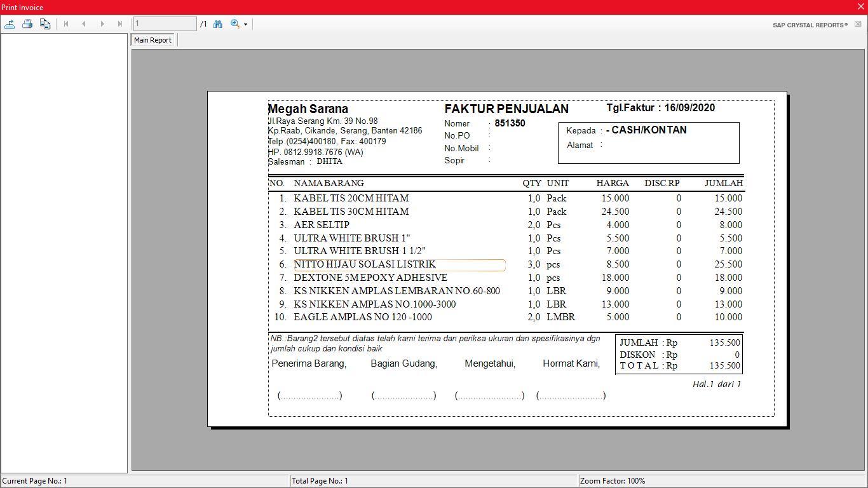Image resolution: width=868 pixels, height=488 pixels.
Task: Click 'Hormat Kami,' signature label
Action: pyautogui.click(x=571, y=363)
